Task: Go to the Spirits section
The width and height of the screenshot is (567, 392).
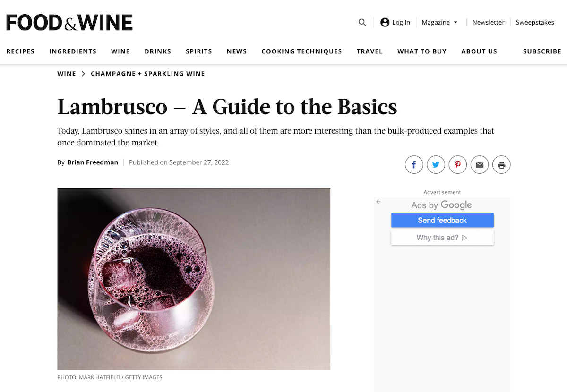Action: click(x=199, y=51)
